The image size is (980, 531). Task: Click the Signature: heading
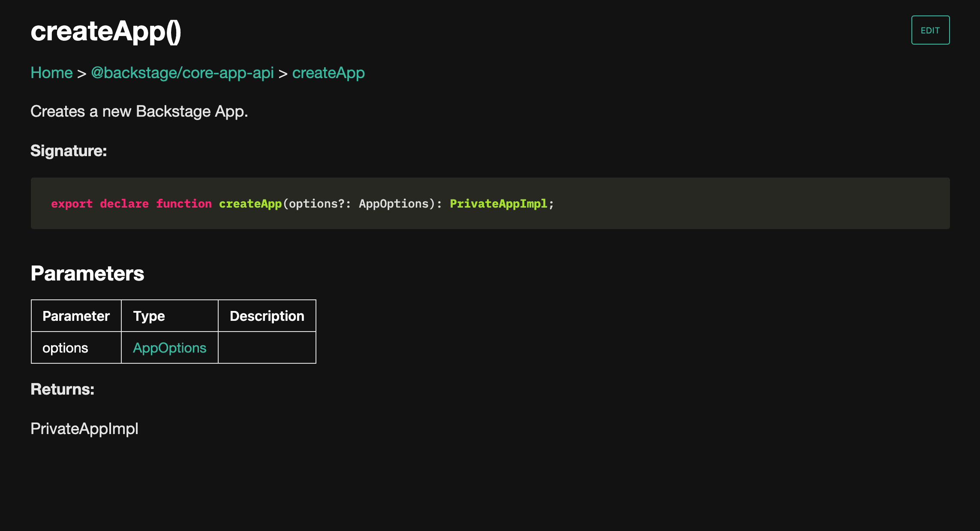coord(69,151)
